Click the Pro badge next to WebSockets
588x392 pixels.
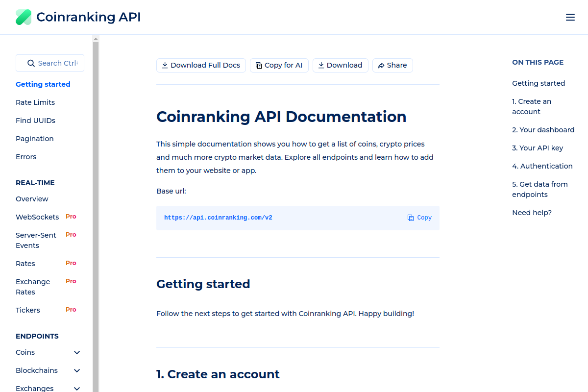(71, 217)
